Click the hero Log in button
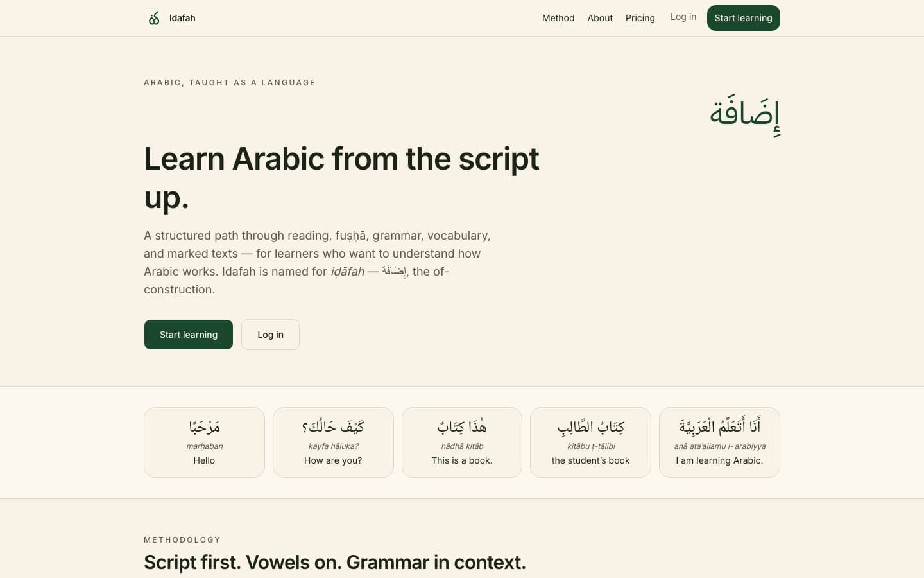This screenshot has width=924, height=578. (x=270, y=335)
